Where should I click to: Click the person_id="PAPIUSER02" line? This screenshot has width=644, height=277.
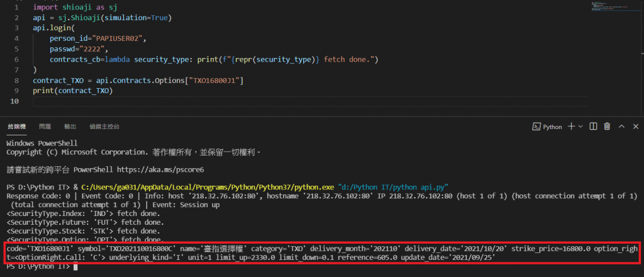point(98,38)
